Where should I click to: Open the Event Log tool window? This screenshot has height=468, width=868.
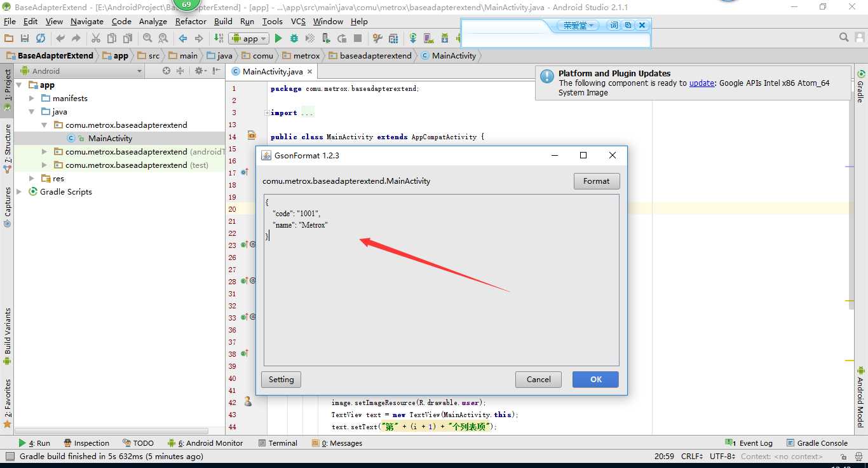pyautogui.click(x=749, y=443)
